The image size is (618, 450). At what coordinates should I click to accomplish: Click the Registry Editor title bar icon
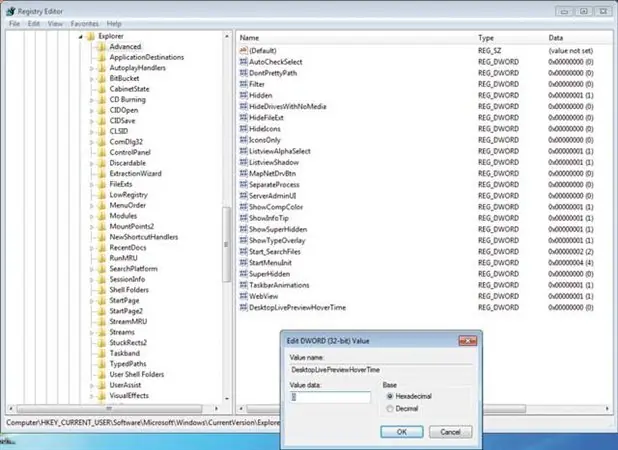(10, 11)
